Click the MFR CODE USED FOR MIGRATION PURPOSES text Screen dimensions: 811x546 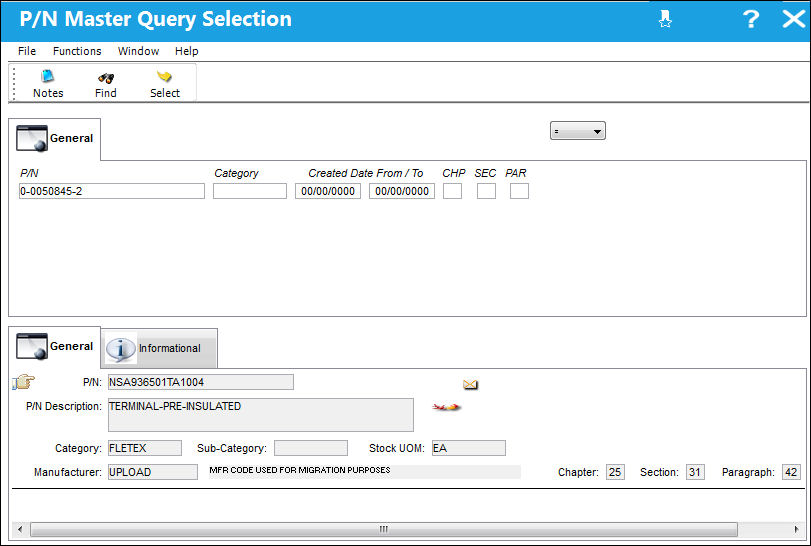point(299,470)
